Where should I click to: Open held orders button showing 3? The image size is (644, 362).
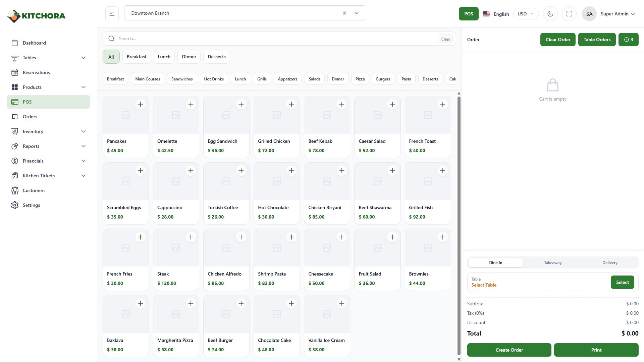coord(628,40)
